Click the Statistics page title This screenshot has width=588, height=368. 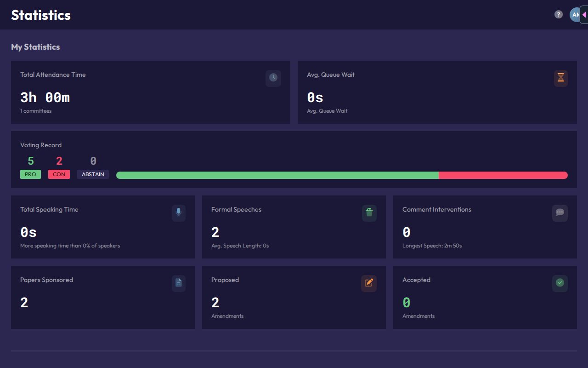(x=41, y=15)
